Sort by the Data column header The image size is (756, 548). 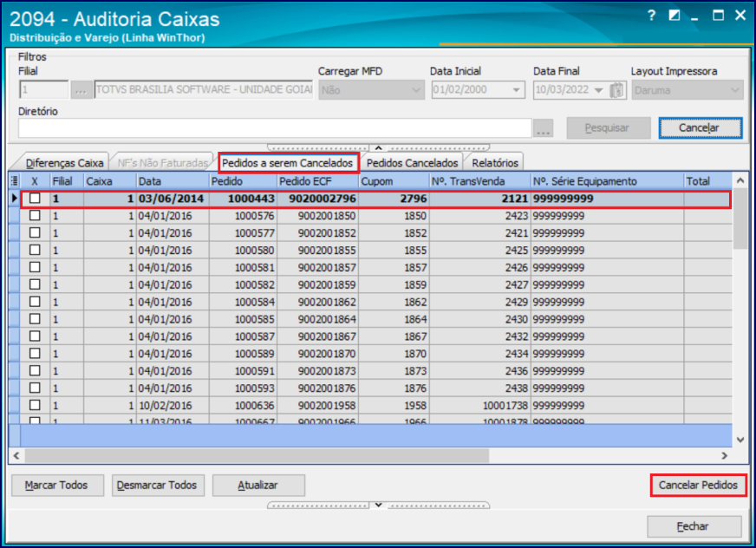click(x=173, y=181)
